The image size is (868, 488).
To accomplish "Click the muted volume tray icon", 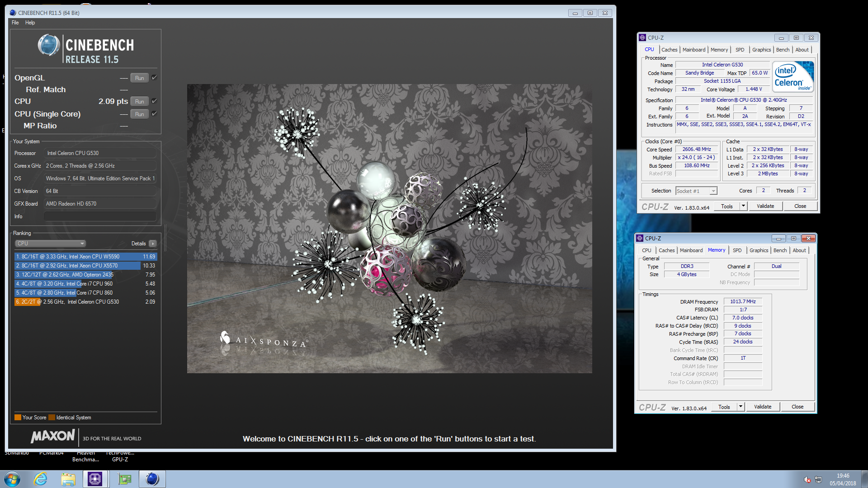I will [807, 479].
